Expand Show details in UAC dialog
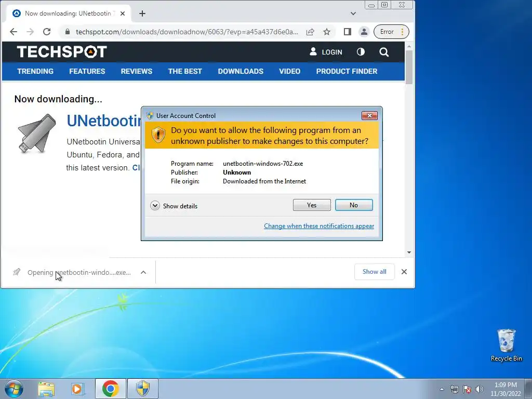The height and width of the screenshot is (399, 532). pos(174,206)
